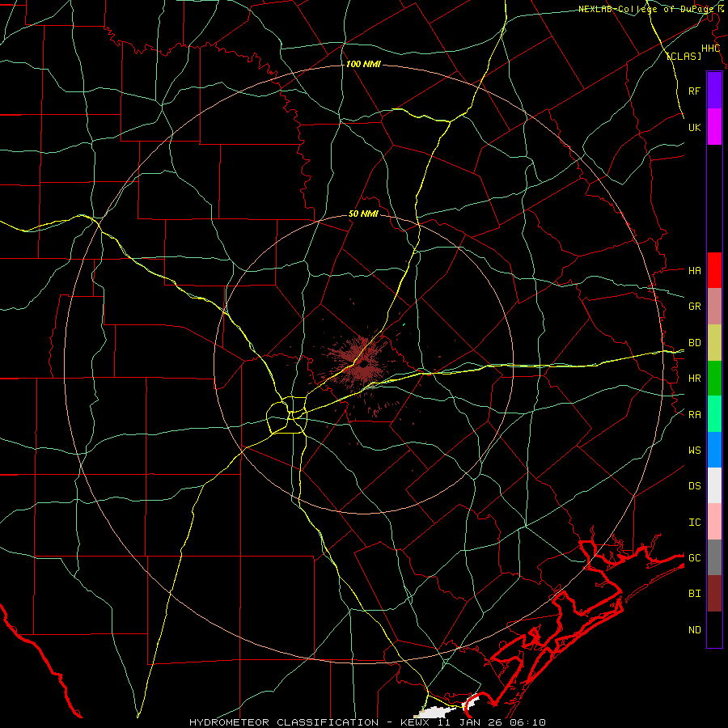Image resolution: width=728 pixels, height=728 pixels.
Task: Click the BI dark red legend swatch
Action: click(x=714, y=594)
